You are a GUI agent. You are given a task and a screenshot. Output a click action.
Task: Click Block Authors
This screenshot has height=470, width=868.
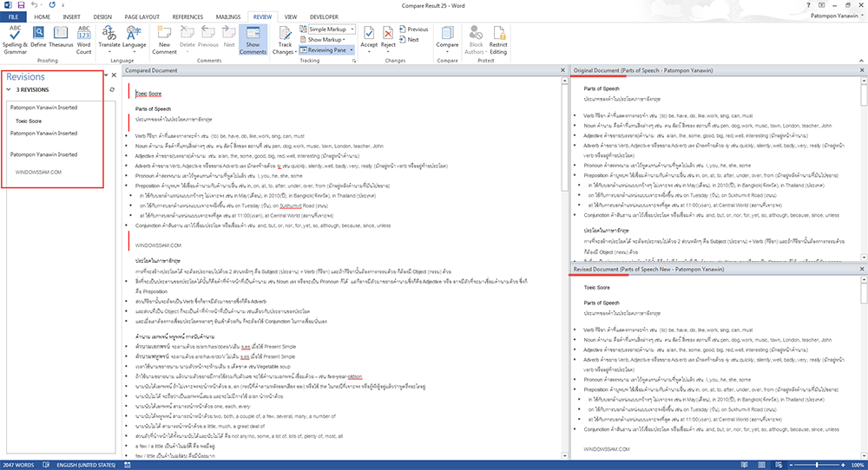[x=476, y=40]
